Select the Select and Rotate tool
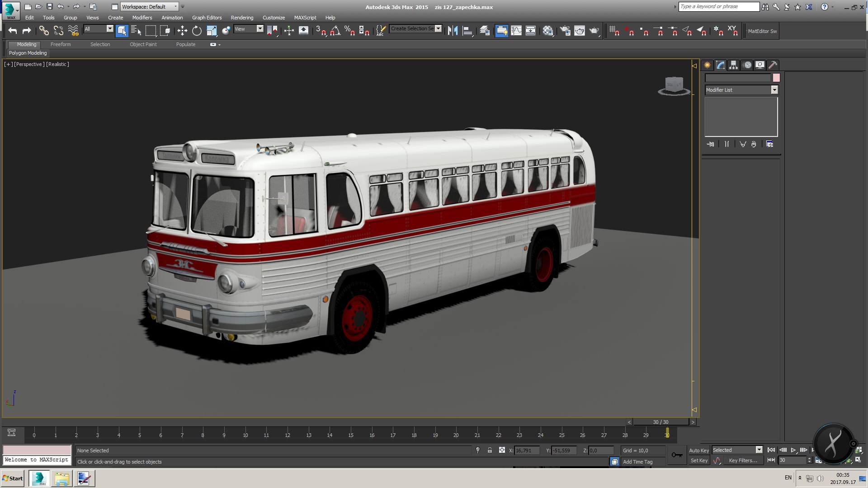The image size is (868, 488). click(197, 31)
